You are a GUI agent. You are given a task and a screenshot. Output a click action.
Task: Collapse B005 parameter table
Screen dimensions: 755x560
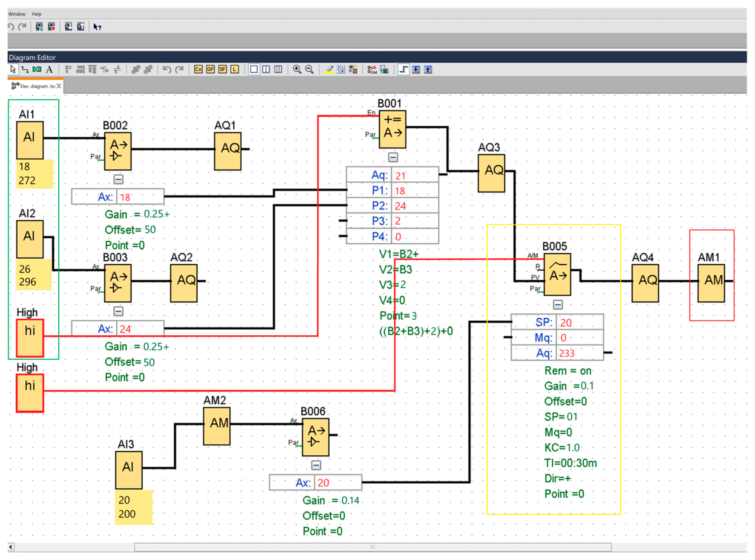pos(558,305)
